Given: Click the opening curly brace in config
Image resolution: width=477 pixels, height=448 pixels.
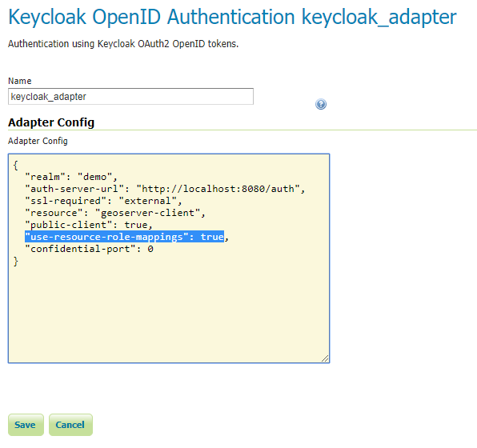Looking at the screenshot, I should 15,165.
